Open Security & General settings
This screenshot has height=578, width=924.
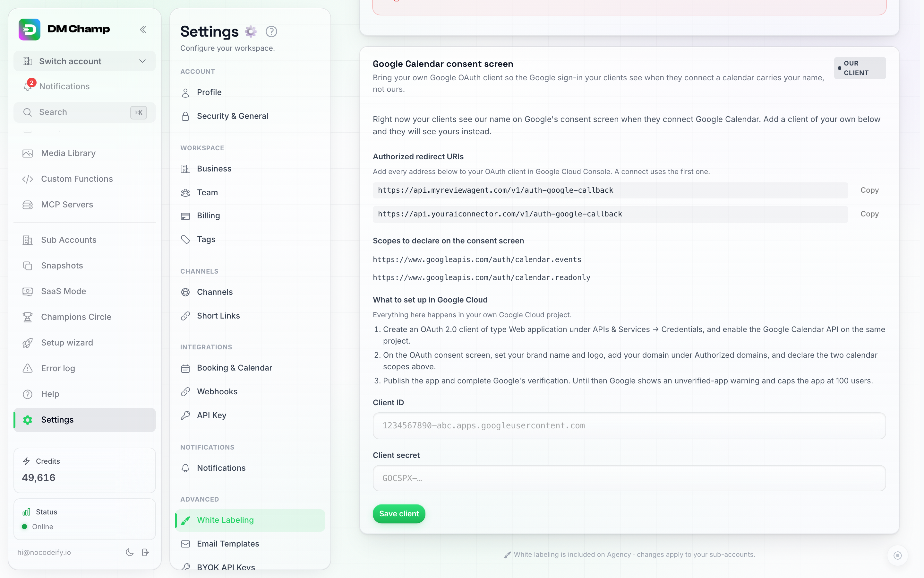point(250,116)
